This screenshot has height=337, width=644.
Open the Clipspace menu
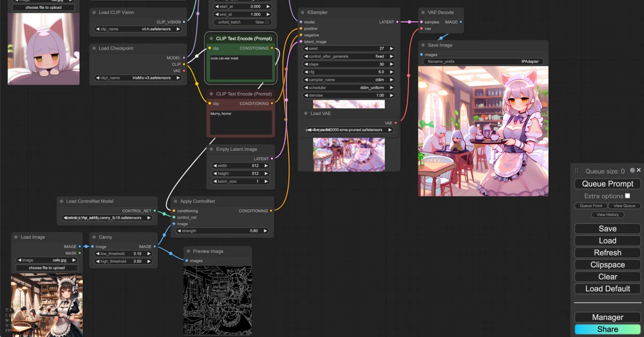[x=608, y=265]
